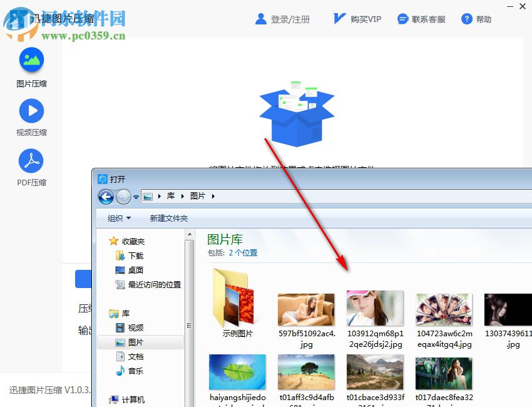Click the 购买VIP checkmark icon
Image resolution: width=532 pixels, height=407 pixels.
coord(339,19)
